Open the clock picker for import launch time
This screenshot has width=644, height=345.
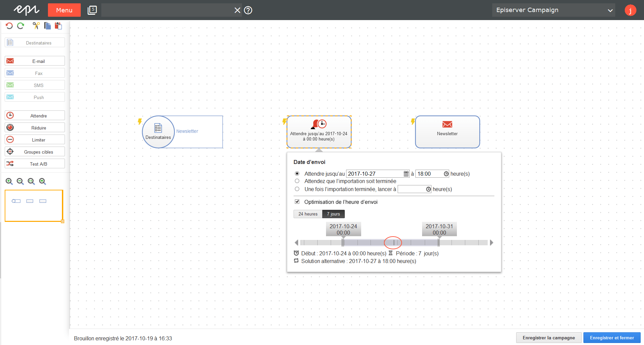(x=428, y=189)
